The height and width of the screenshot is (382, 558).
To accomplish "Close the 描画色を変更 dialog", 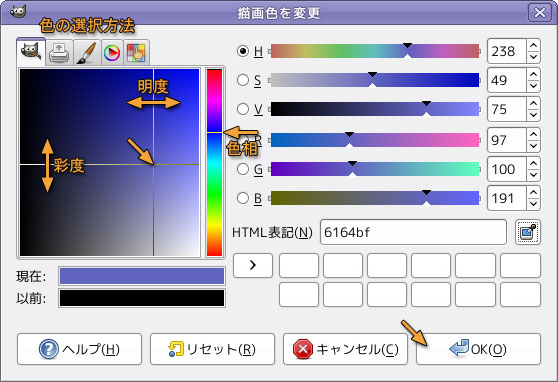I will (x=540, y=13).
